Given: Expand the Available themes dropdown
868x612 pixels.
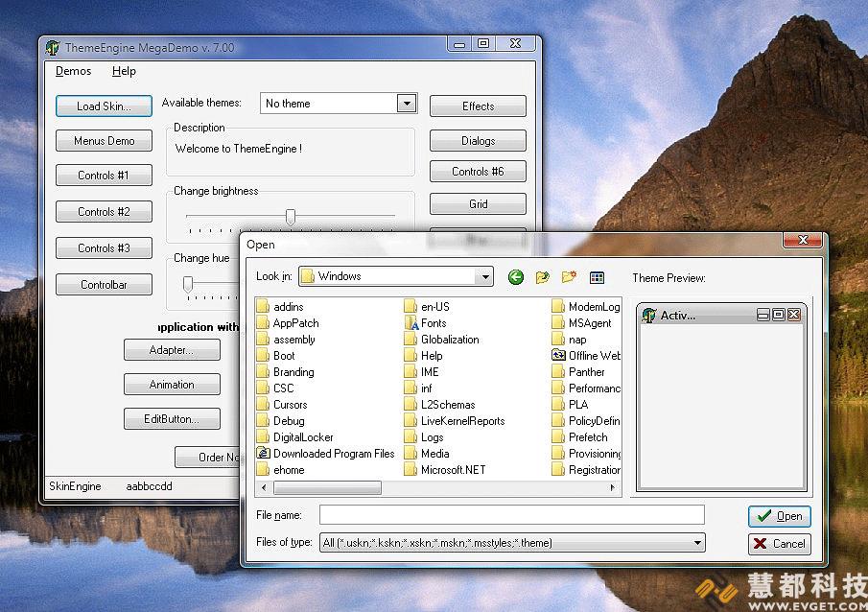Looking at the screenshot, I should coord(407,103).
